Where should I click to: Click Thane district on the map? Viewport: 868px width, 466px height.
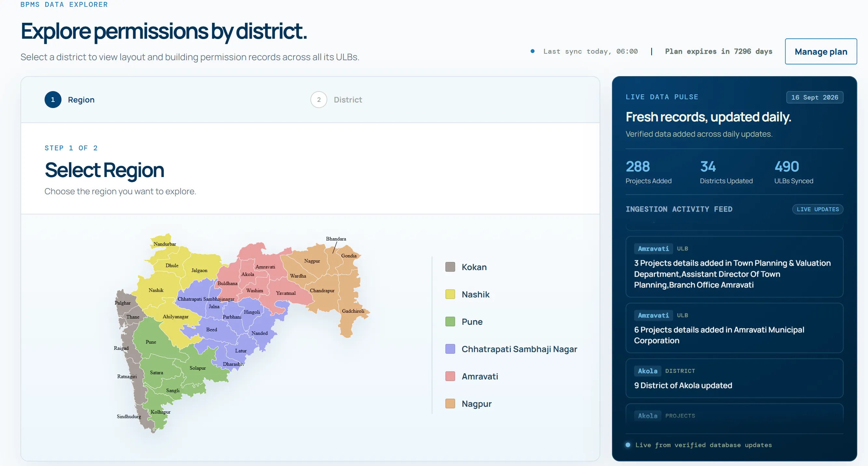click(133, 317)
